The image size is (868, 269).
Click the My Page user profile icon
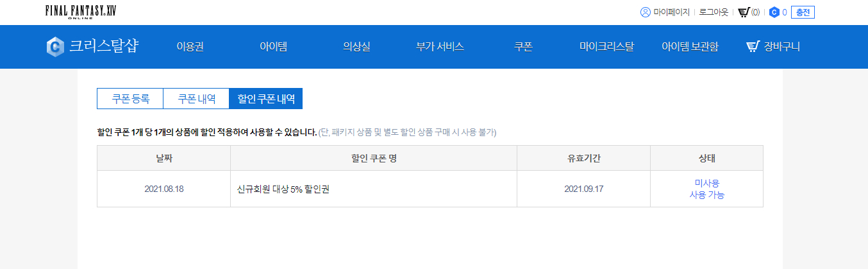[x=645, y=12]
